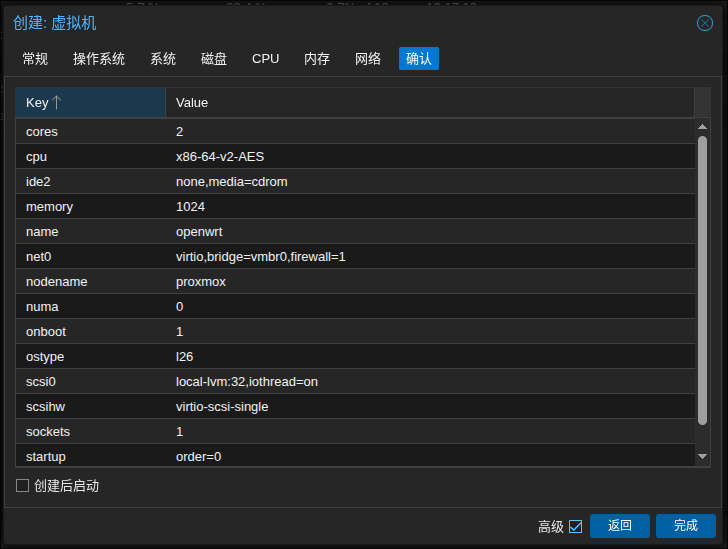Enable the 创建后启动 checkbox
Viewport: 728px width, 549px height.
(23, 486)
